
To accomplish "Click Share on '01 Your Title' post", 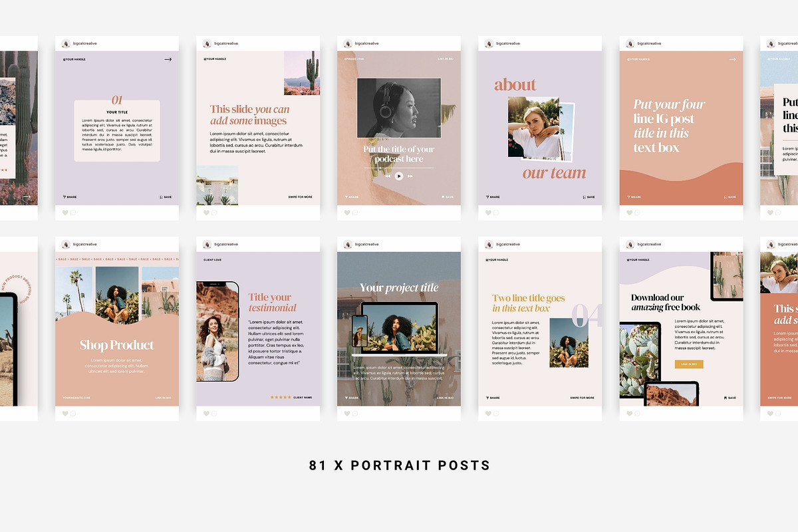I will (70, 197).
